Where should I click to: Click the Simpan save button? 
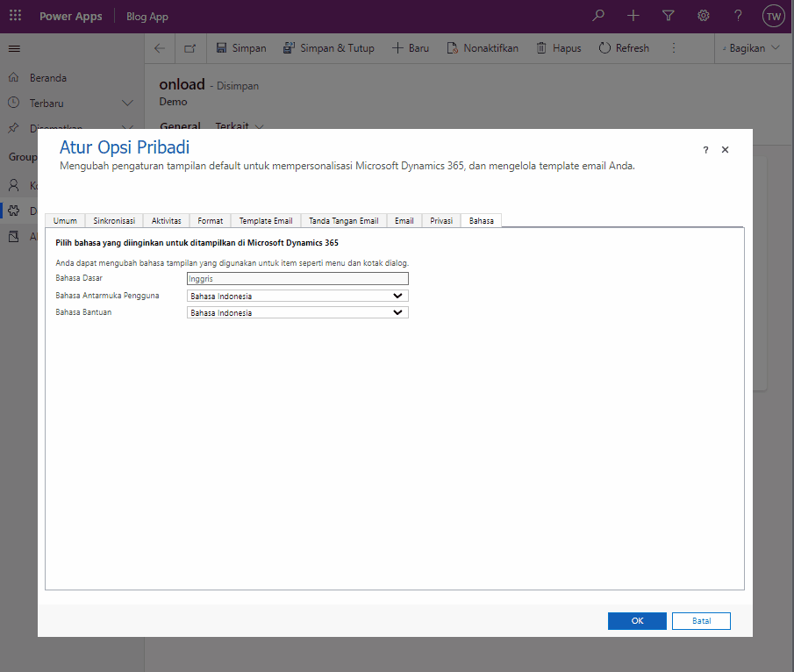click(x=241, y=48)
